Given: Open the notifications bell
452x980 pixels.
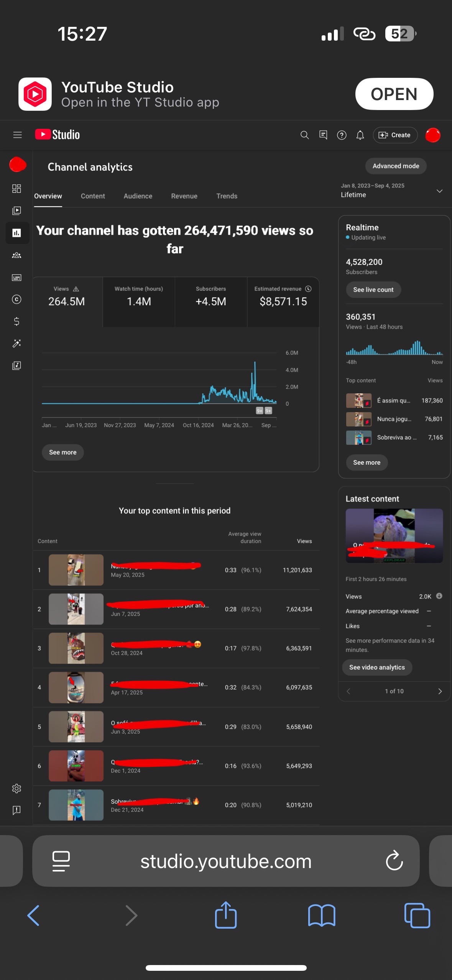Looking at the screenshot, I should click(x=360, y=135).
